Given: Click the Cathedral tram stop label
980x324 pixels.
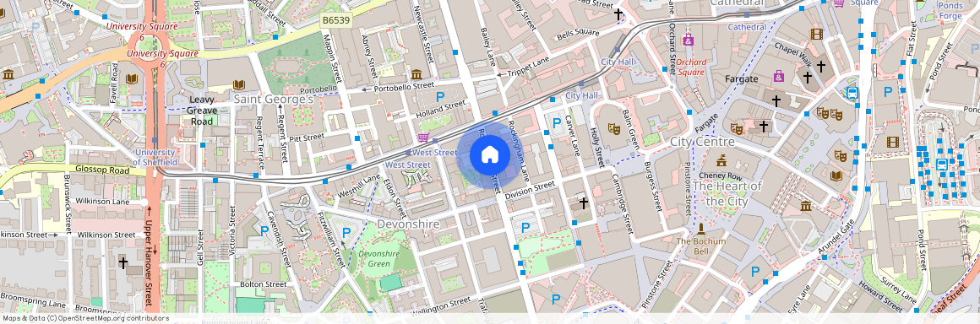Looking at the screenshot, I should click(x=747, y=28).
